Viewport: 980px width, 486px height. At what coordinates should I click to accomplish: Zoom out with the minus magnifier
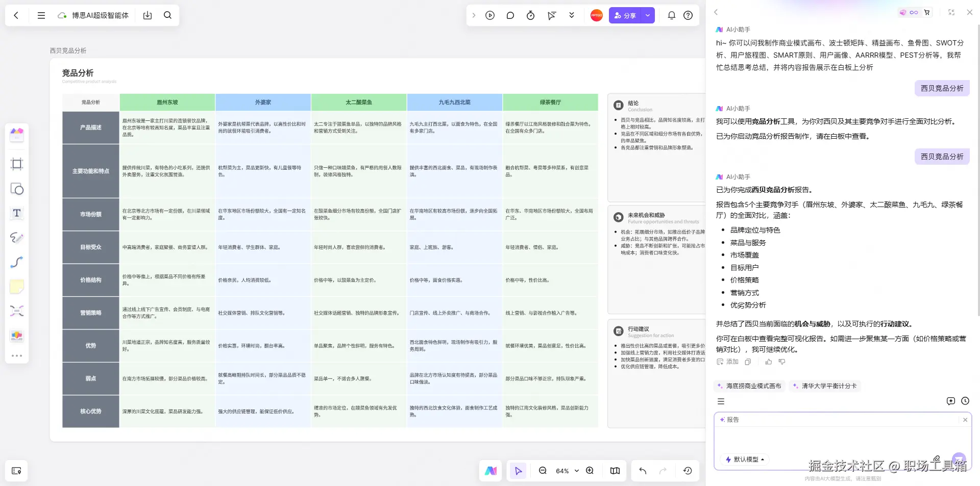tap(543, 471)
